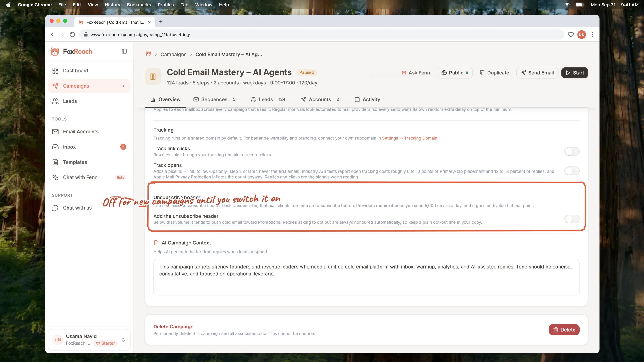Switch to the Leads tab
Image resolution: width=644 pixels, height=362 pixels.
(x=268, y=99)
